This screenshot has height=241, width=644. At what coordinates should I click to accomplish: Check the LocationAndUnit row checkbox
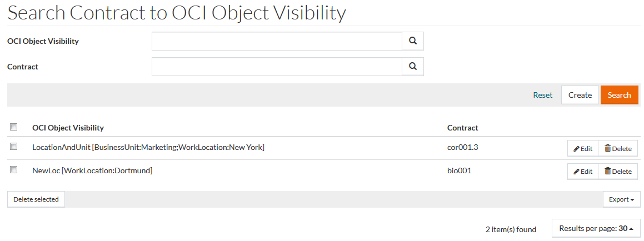(14, 147)
